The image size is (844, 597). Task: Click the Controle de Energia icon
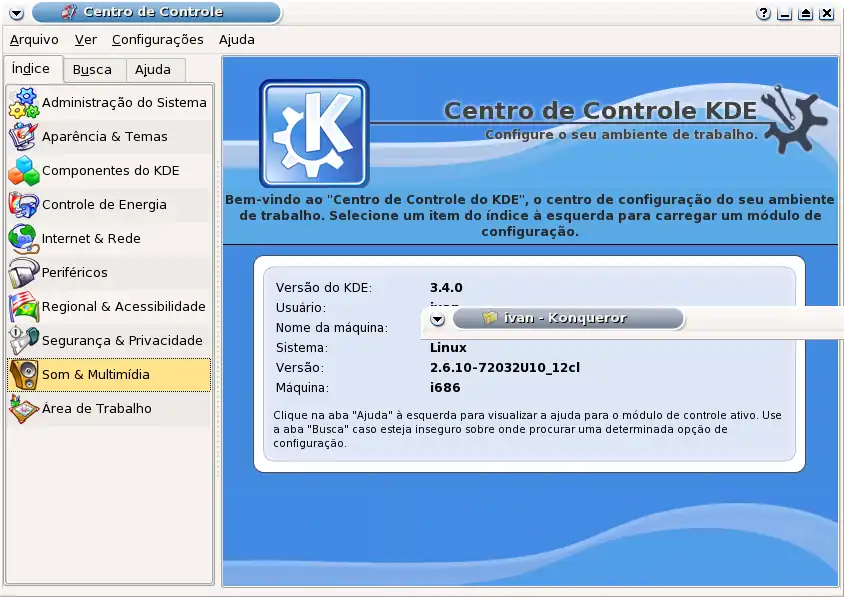point(24,205)
